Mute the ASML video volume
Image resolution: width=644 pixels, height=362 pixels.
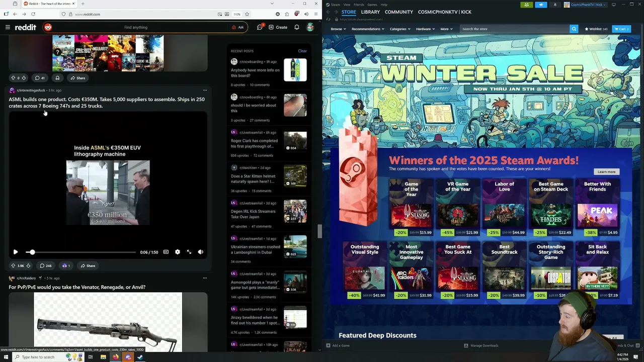(x=200, y=252)
